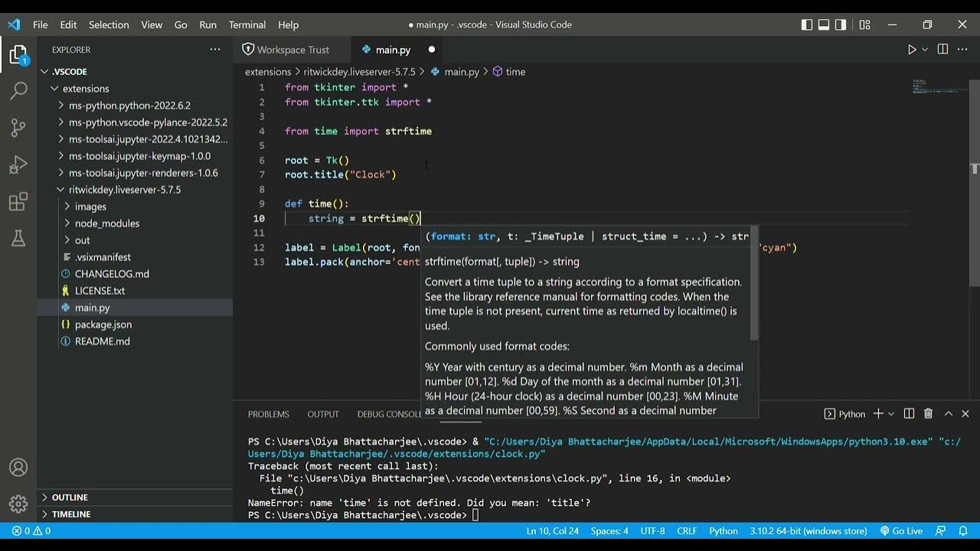
Task: Expand the TIMELINE section
Action: pos(135,514)
